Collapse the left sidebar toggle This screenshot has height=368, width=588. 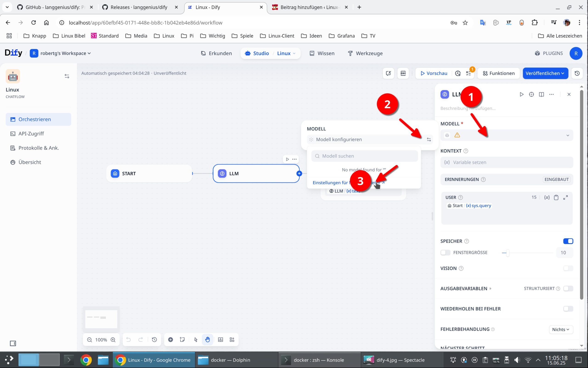[13, 343]
